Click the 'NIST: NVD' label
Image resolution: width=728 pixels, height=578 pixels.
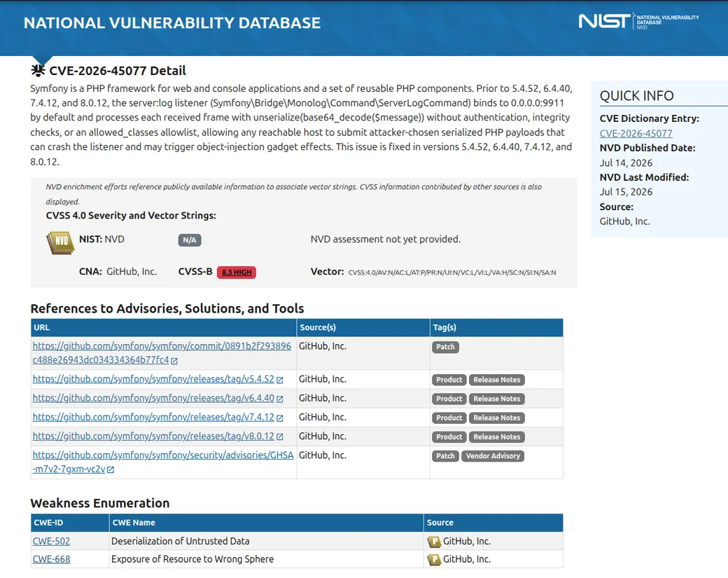(101, 240)
